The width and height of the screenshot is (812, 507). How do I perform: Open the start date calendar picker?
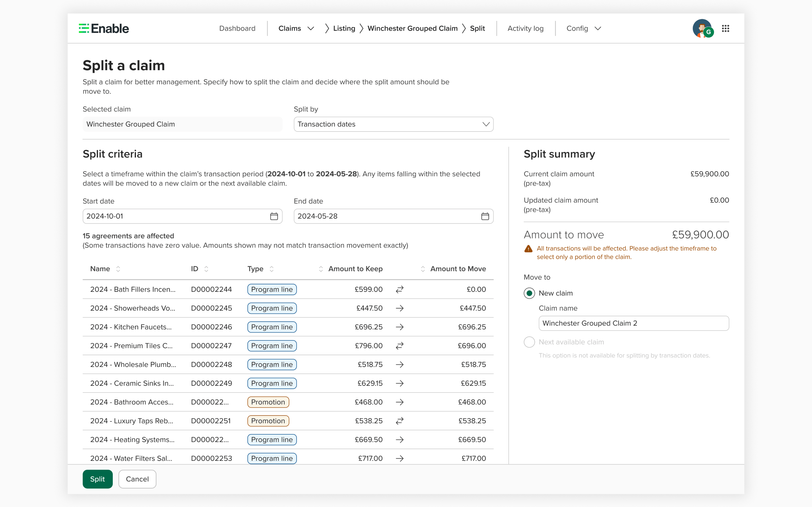coord(274,216)
